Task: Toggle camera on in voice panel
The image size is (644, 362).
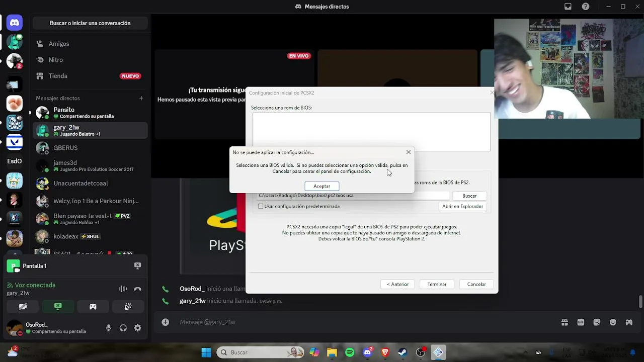Action: (23, 306)
